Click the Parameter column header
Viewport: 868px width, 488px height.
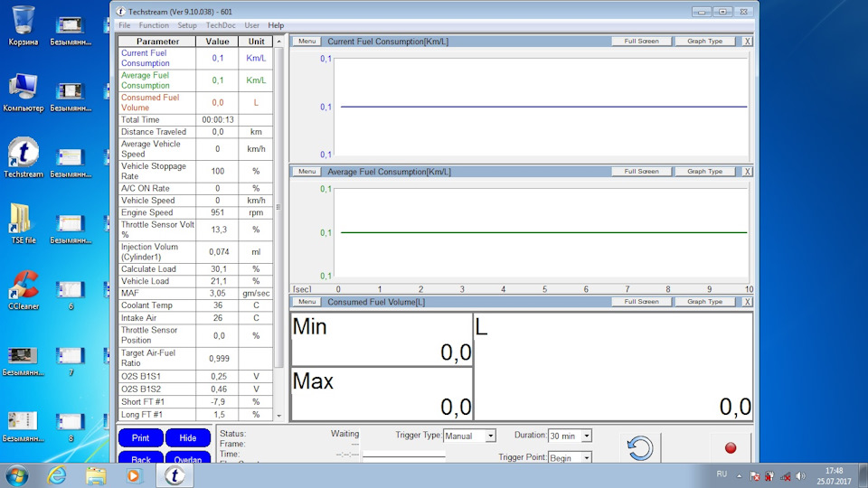click(x=157, y=42)
